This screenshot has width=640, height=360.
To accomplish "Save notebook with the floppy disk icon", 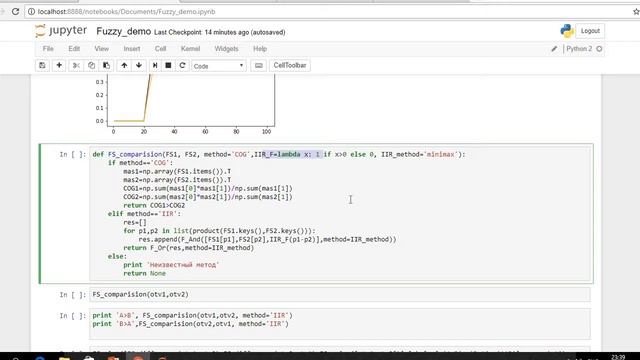I will click(42, 65).
